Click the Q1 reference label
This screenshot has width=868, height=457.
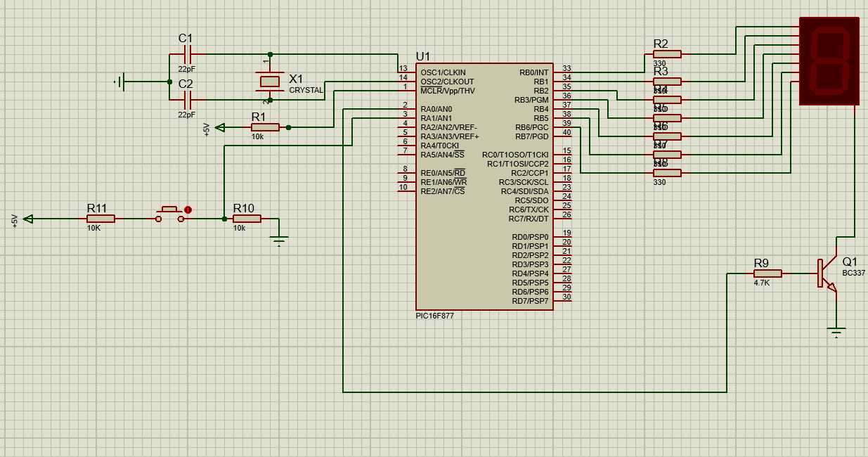click(x=850, y=261)
